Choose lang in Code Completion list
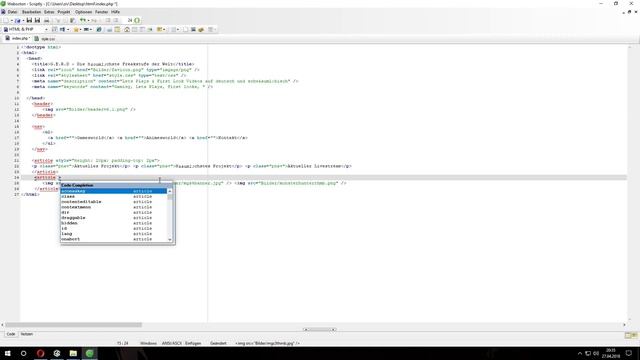Image resolution: width=640 pixels, height=360 pixels. pyautogui.click(x=113, y=233)
